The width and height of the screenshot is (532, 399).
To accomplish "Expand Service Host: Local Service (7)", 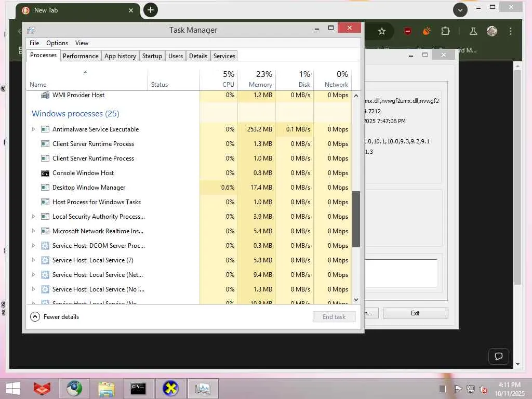I will 33,260.
